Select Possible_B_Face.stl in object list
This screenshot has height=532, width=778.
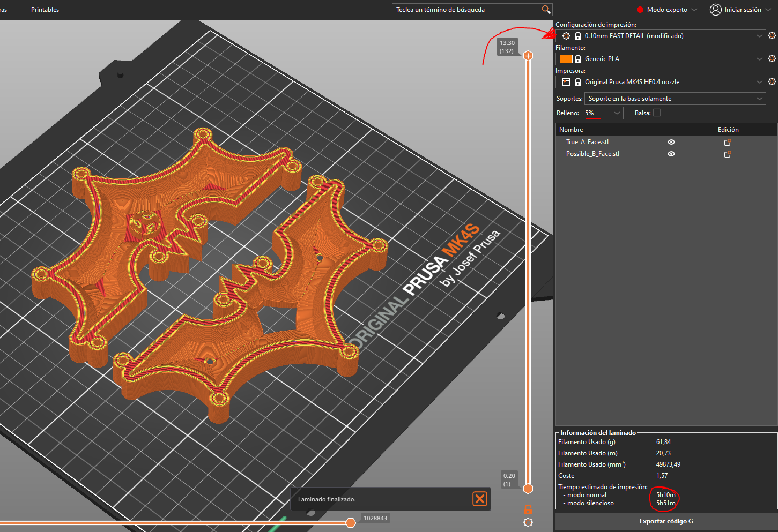[592, 154]
